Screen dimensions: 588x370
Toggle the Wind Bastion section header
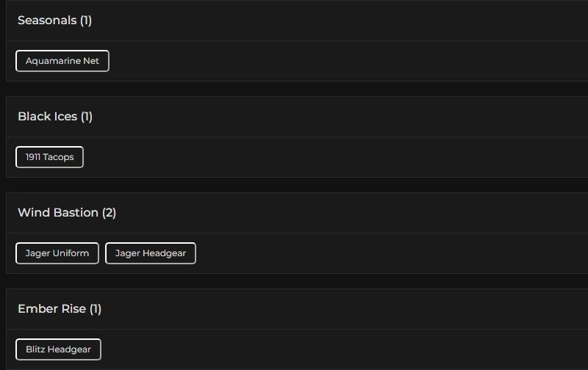click(x=294, y=213)
